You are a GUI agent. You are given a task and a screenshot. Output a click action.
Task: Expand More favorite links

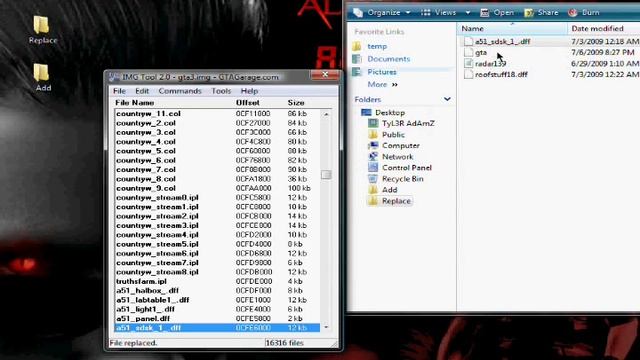[382, 84]
